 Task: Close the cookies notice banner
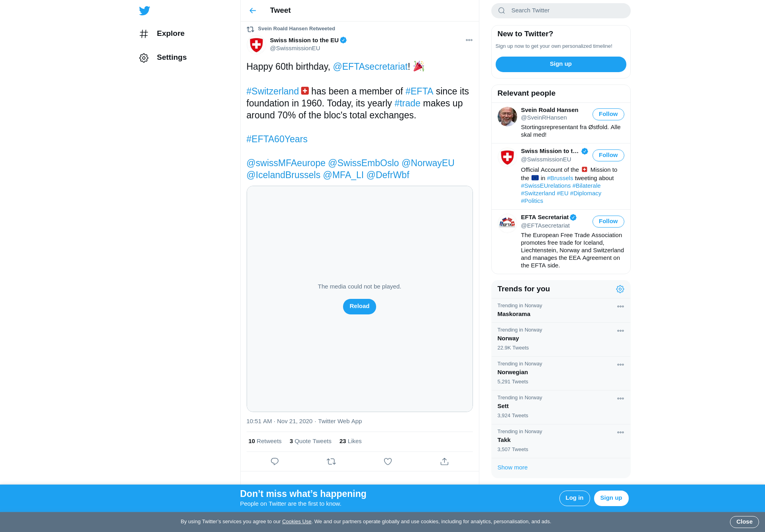(744, 522)
